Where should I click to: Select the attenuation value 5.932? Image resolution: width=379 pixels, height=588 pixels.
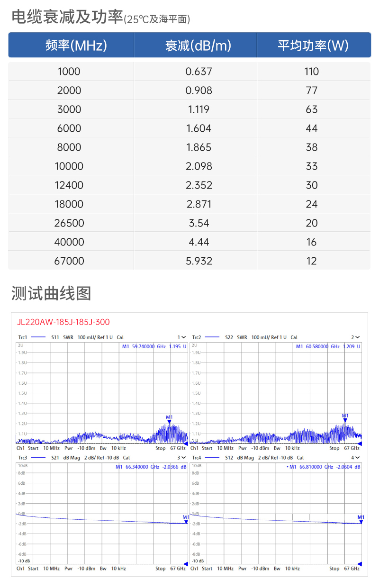[x=199, y=261]
